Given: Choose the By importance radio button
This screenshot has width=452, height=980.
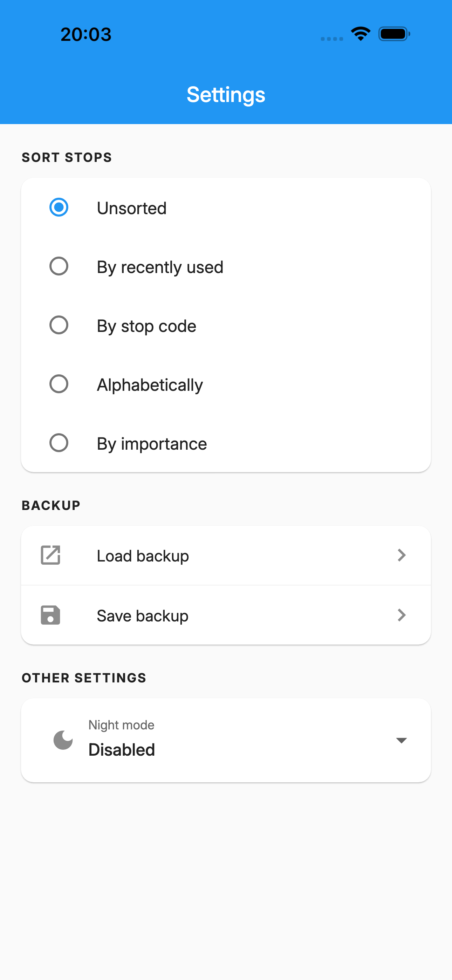Looking at the screenshot, I should (x=59, y=443).
